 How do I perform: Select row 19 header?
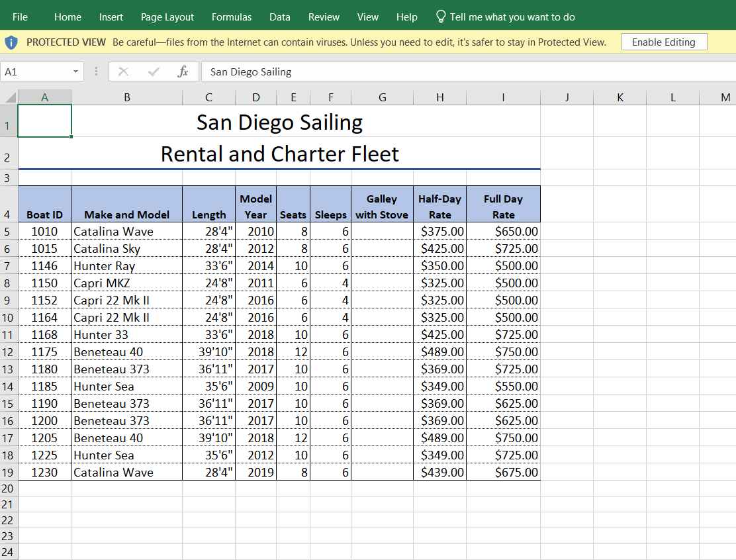pyautogui.click(x=9, y=472)
